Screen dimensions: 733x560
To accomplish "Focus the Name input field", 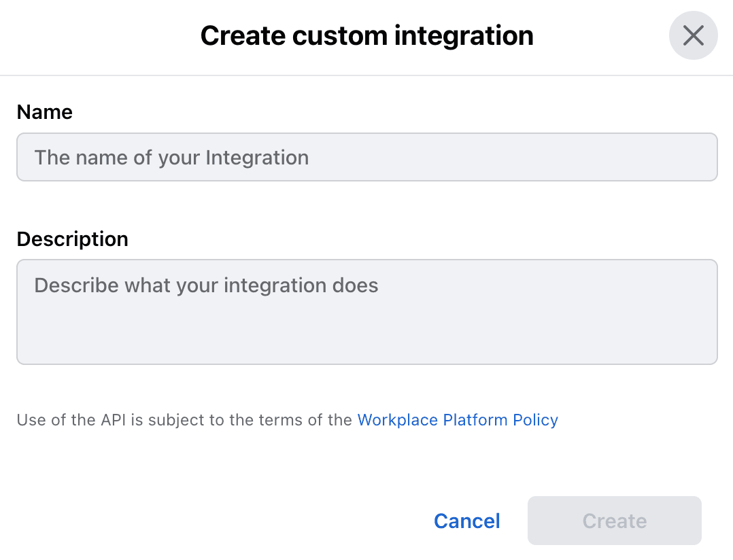I will (366, 157).
